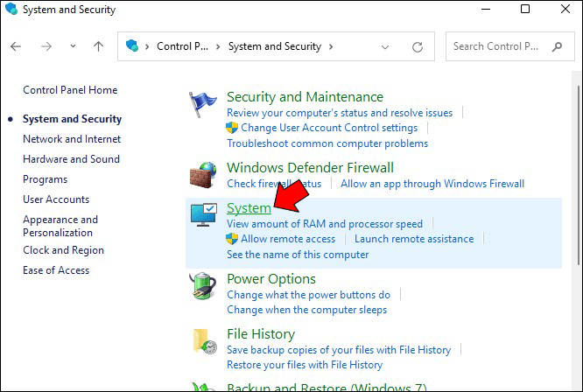
Task: Expand the chevron after Control P... breadcrumb
Action: [218, 46]
